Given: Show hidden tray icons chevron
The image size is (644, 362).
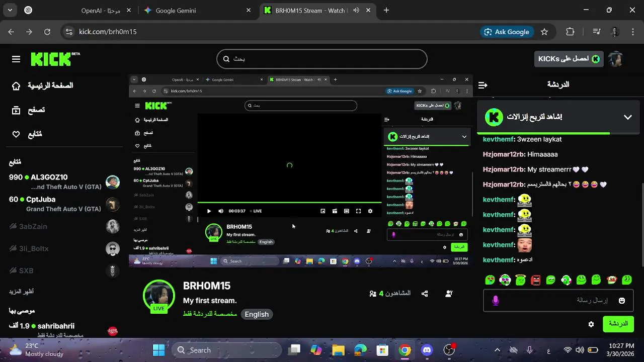Looking at the screenshot, I should 498,350.
